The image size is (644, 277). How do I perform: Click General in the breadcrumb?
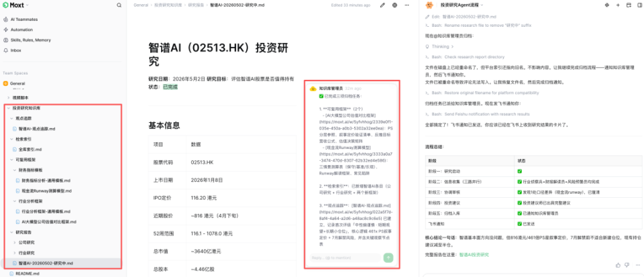coord(141,5)
